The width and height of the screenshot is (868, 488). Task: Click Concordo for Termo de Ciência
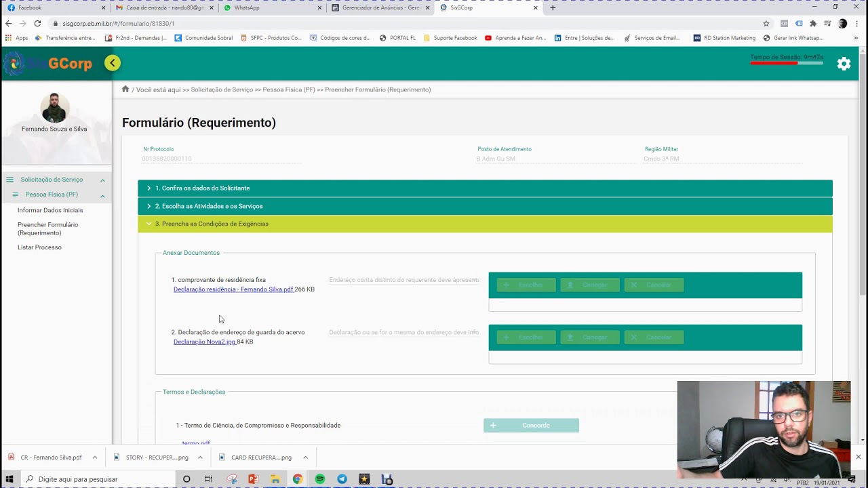coord(531,425)
